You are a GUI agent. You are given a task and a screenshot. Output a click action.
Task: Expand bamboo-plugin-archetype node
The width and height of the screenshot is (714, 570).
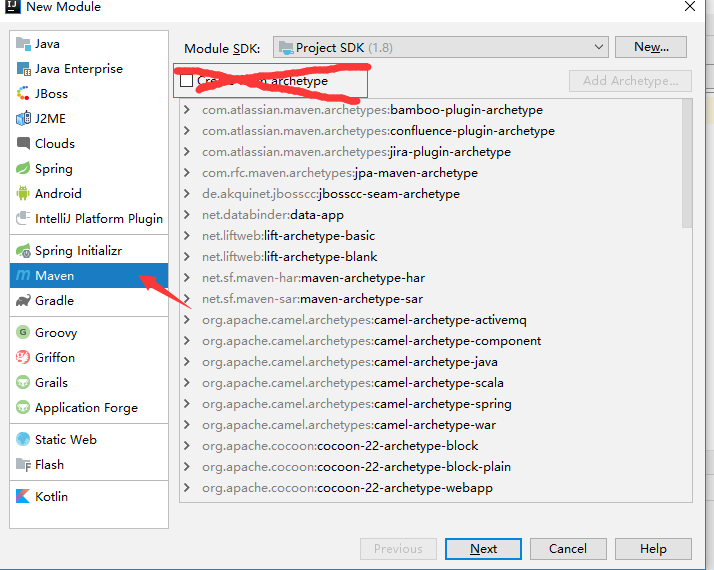187,110
